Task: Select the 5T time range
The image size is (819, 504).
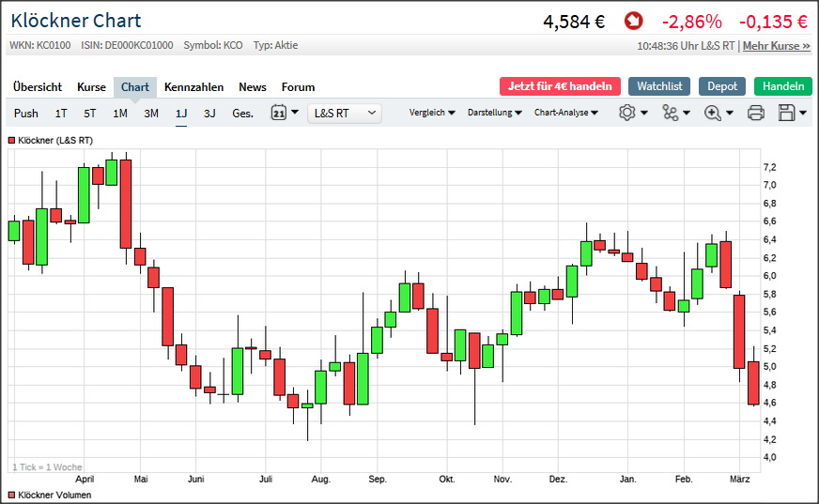Action: coord(90,114)
